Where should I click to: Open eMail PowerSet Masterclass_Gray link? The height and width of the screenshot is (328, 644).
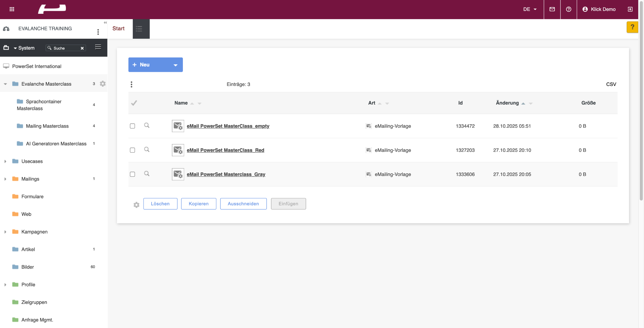tap(226, 174)
